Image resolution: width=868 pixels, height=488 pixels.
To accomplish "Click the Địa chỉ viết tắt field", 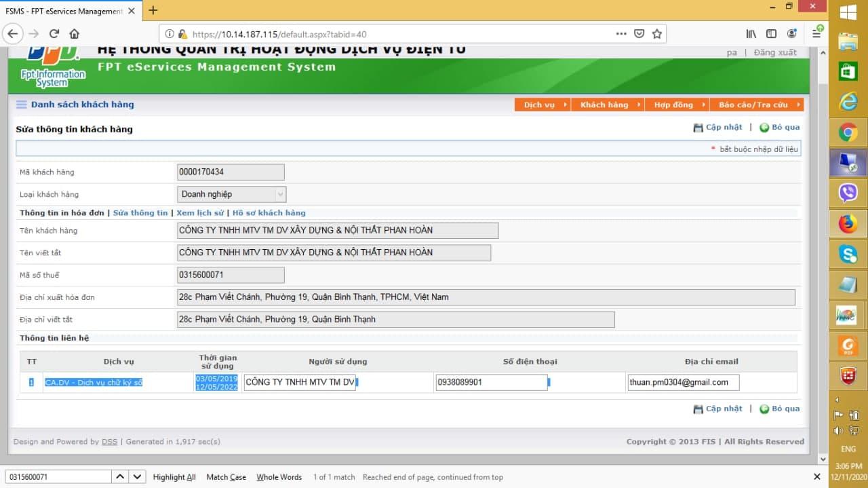I will (x=396, y=319).
